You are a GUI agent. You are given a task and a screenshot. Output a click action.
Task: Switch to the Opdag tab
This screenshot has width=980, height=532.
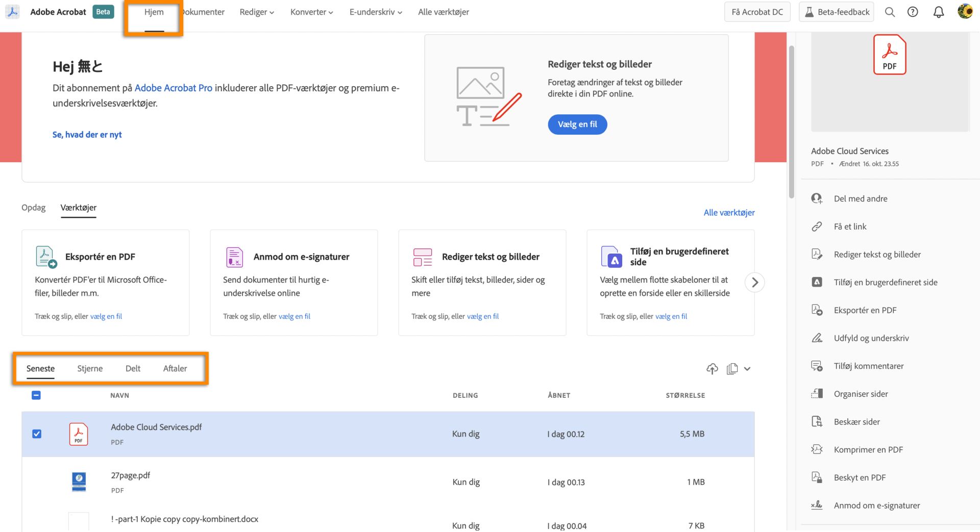pos(33,208)
